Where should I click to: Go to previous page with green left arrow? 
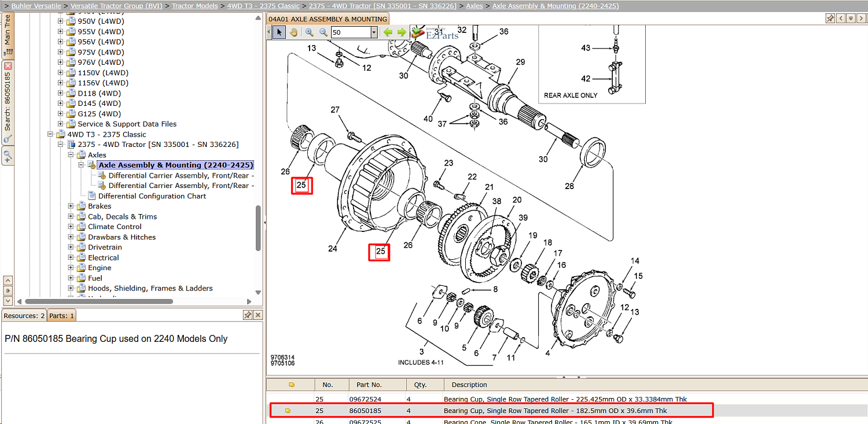(388, 32)
